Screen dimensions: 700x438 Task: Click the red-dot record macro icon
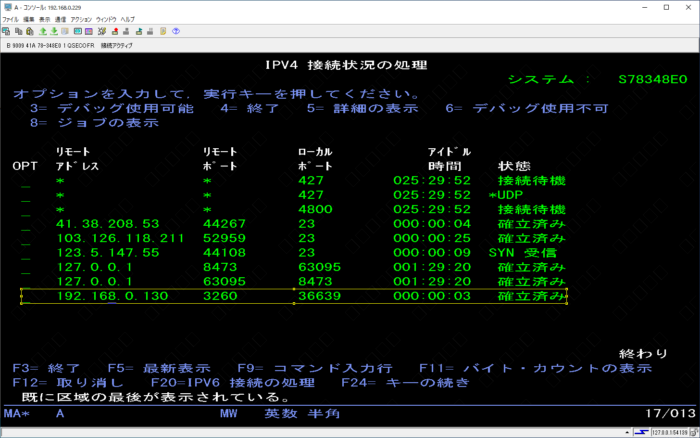point(115,31)
